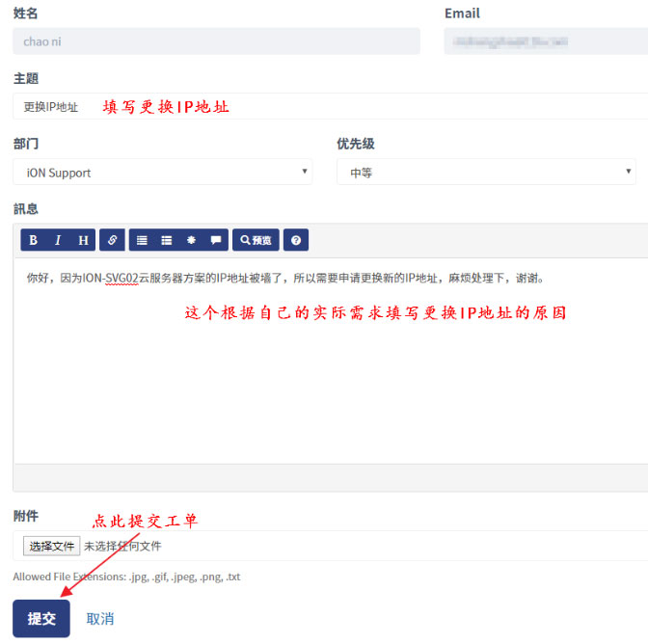Image resolution: width=648 pixels, height=644 pixels.
Task: Insert a quote using speech bubble icon
Action: pyautogui.click(x=215, y=240)
